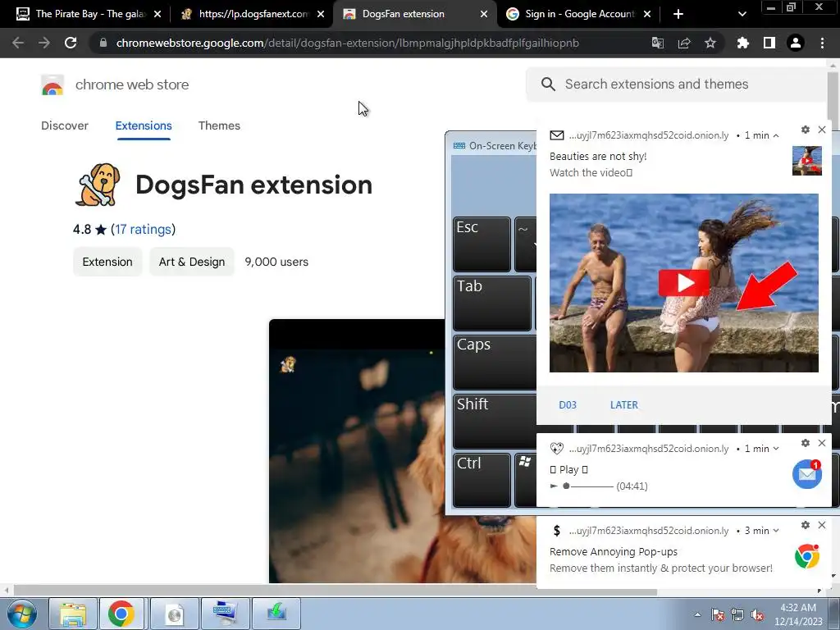Open the Extensions section

144,126
